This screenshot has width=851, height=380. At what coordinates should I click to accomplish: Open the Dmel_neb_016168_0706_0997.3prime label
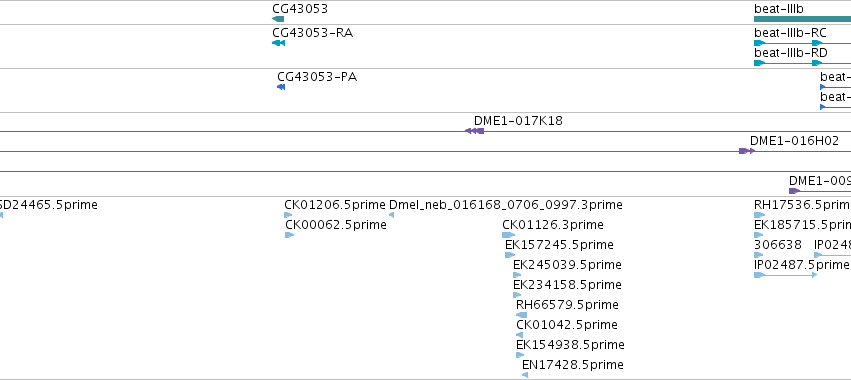(506, 205)
